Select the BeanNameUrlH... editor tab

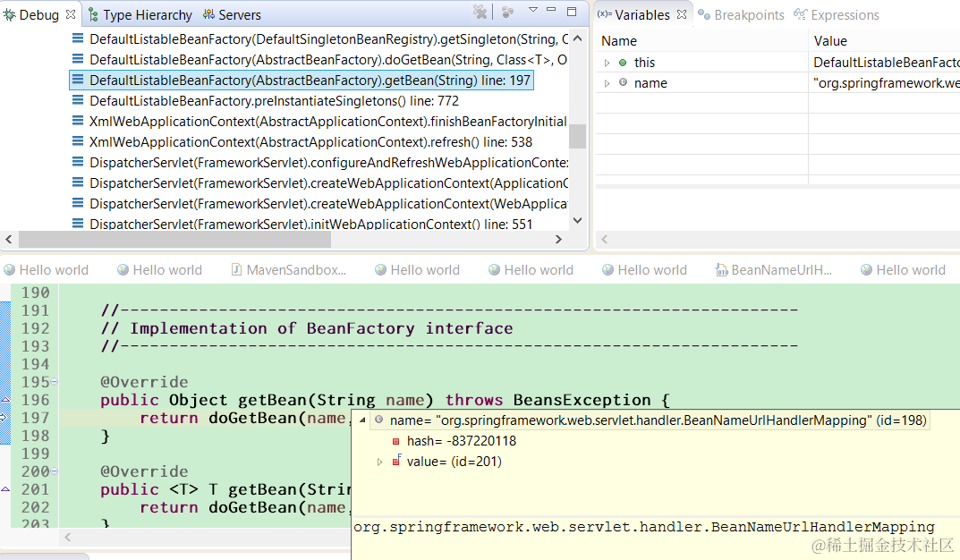tap(774, 270)
